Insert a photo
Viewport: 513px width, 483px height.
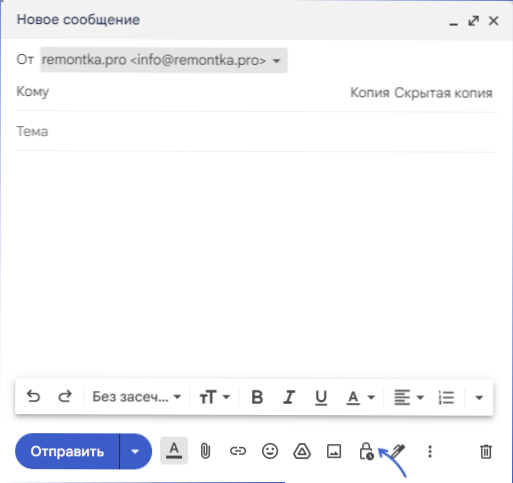point(334,451)
